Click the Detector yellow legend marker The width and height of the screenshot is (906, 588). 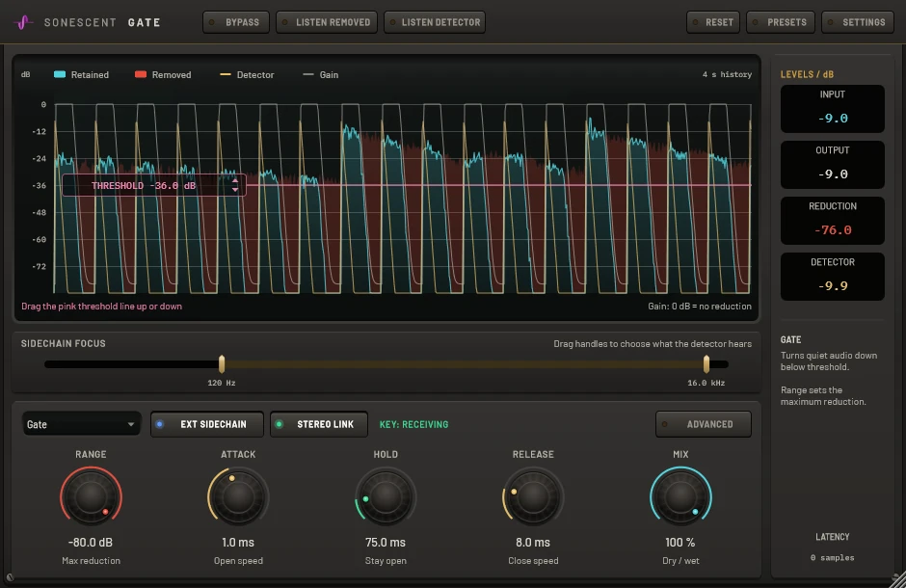tap(226, 74)
